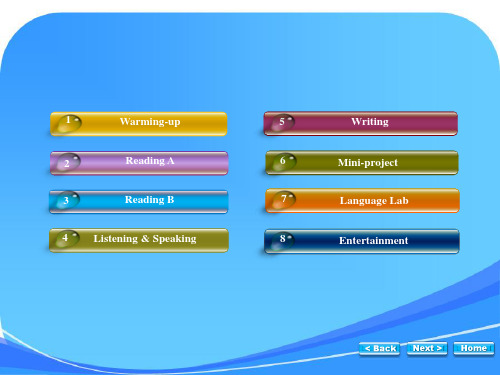This screenshot has width=500, height=375.
Task: Return via the Home button
Action: tap(474, 349)
